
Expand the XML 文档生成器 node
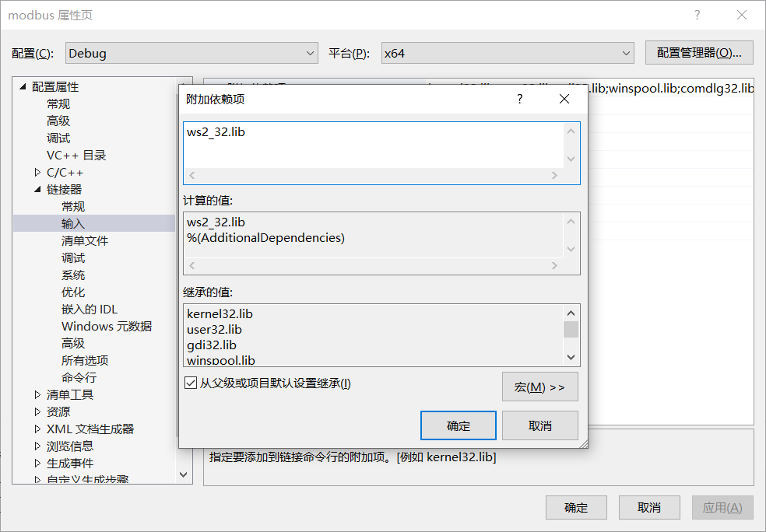37,429
